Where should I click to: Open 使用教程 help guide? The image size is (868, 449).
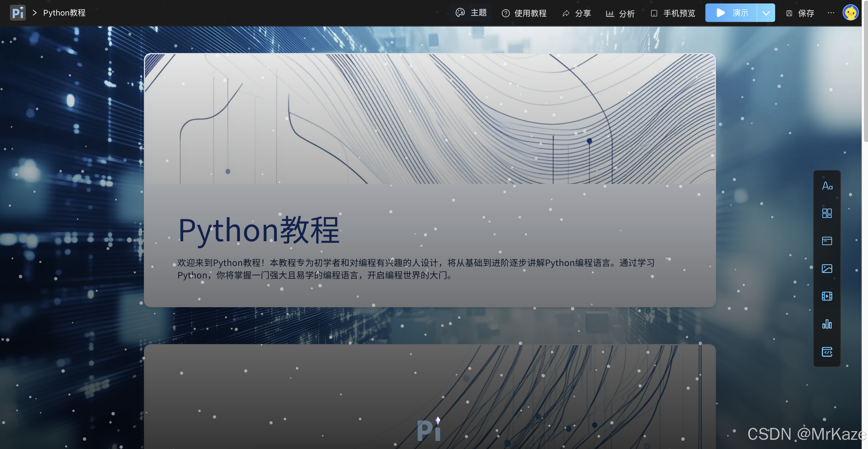(524, 13)
